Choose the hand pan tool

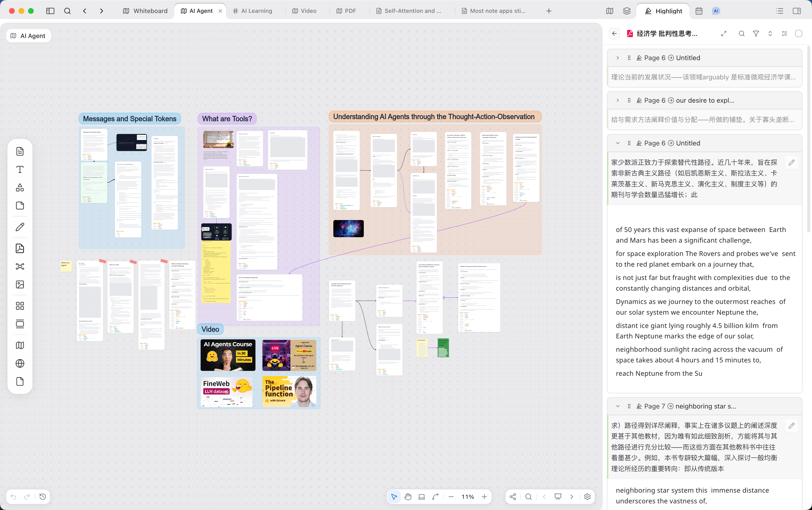click(x=408, y=496)
